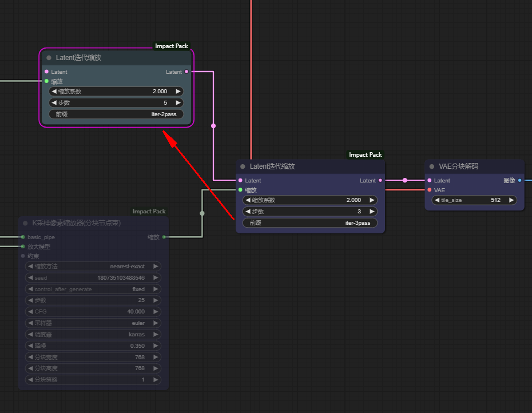This screenshot has width=532, height=413.
Task: Click the green 缩放 input socket on middle Latent迭代缩放 node
Action: pyautogui.click(x=241, y=189)
